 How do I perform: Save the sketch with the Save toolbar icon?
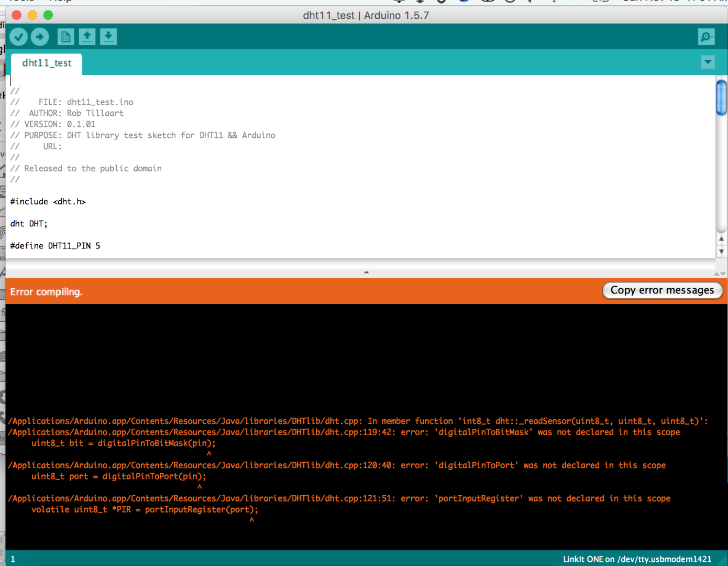pyautogui.click(x=108, y=36)
